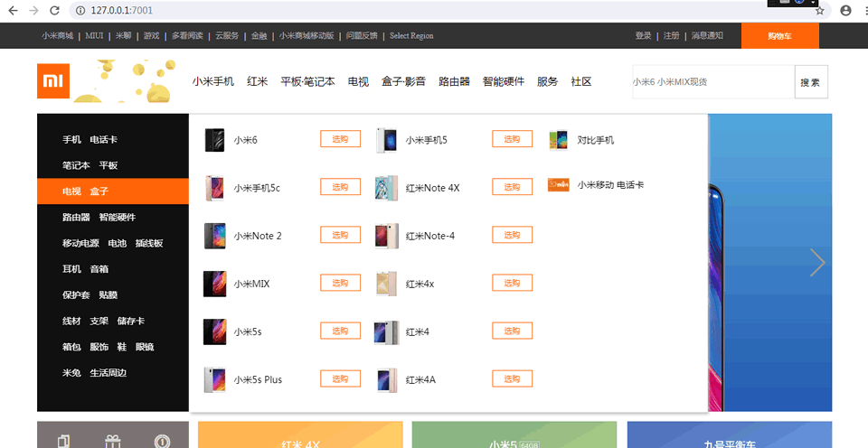Open the 小米6 phone thumbnail

pyautogui.click(x=214, y=140)
